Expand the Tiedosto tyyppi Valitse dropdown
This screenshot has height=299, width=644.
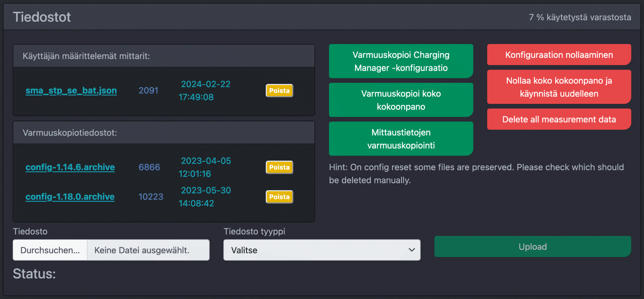tap(321, 250)
